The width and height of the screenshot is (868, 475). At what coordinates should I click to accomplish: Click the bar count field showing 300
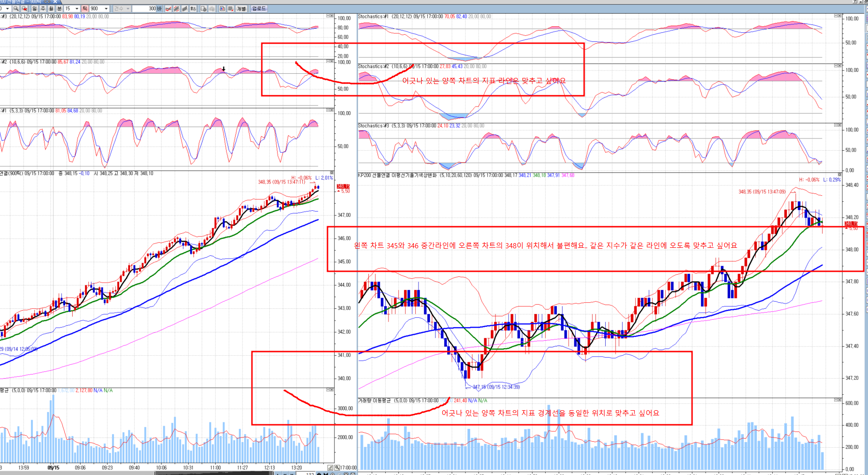[145, 8]
